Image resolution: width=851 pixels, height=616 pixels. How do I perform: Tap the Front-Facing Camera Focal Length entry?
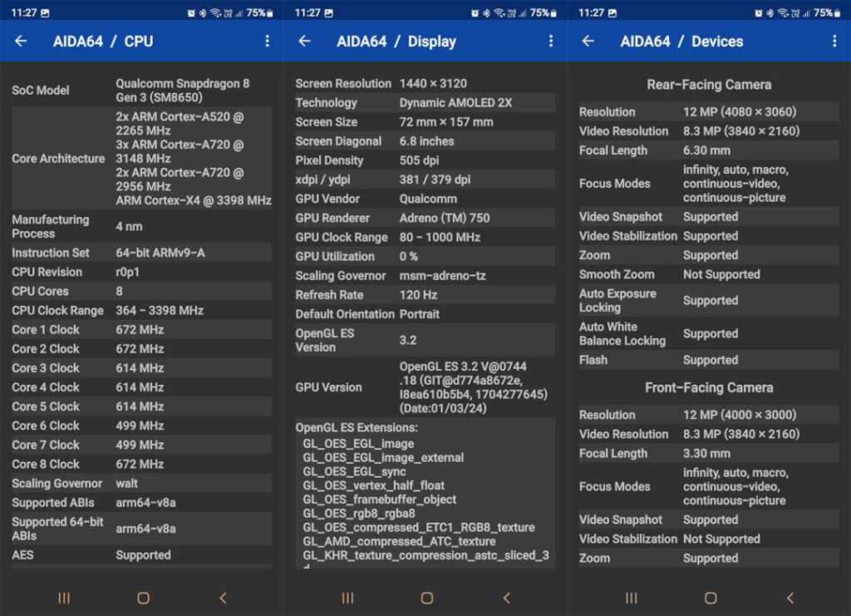click(707, 453)
